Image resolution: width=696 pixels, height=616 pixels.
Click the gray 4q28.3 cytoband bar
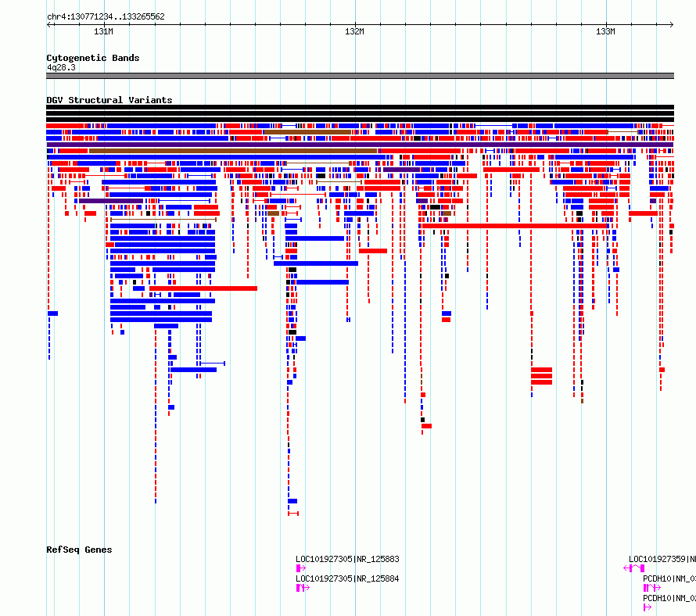click(x=360, y=76)
